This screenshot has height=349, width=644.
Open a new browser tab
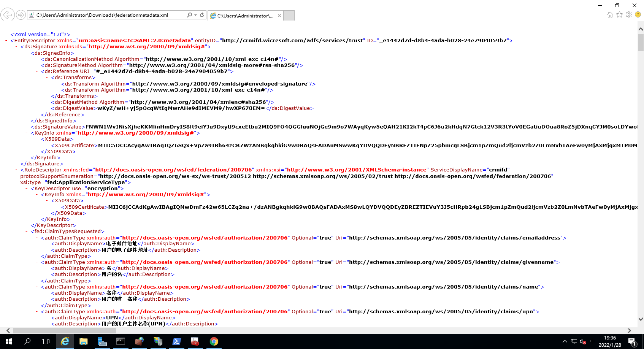289,16
